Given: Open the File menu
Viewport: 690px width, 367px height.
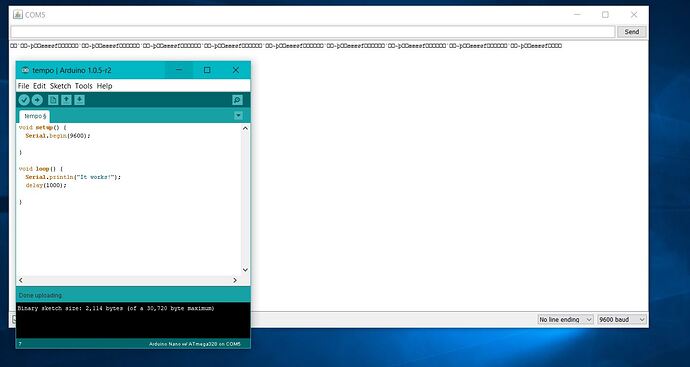Looking at the screenshot, I should pyautogui.click(x=23, y=86).
